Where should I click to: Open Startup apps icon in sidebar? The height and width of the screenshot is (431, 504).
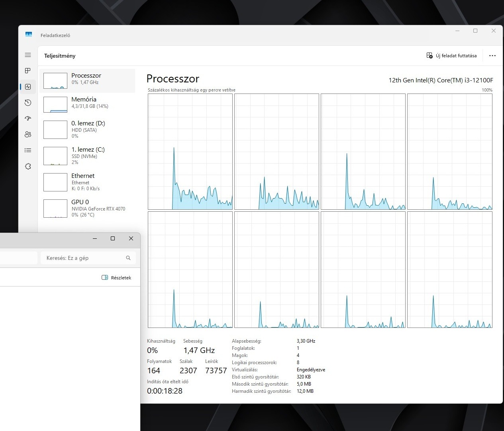click(28, 118)
